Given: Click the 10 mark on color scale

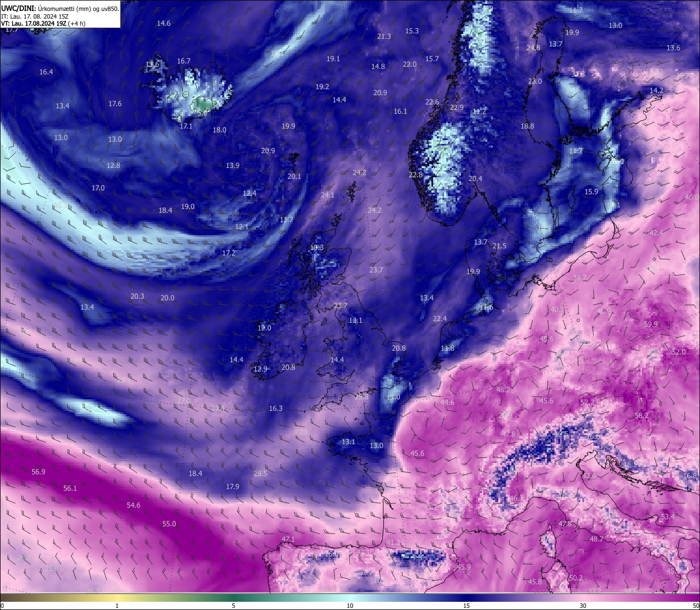Looking at the screenshot, I should 350,606.
